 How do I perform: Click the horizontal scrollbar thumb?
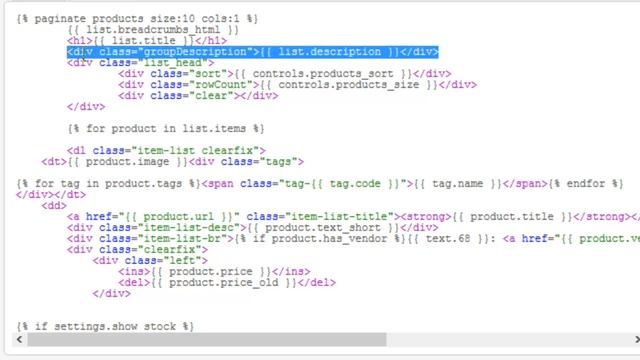point(207,339)
